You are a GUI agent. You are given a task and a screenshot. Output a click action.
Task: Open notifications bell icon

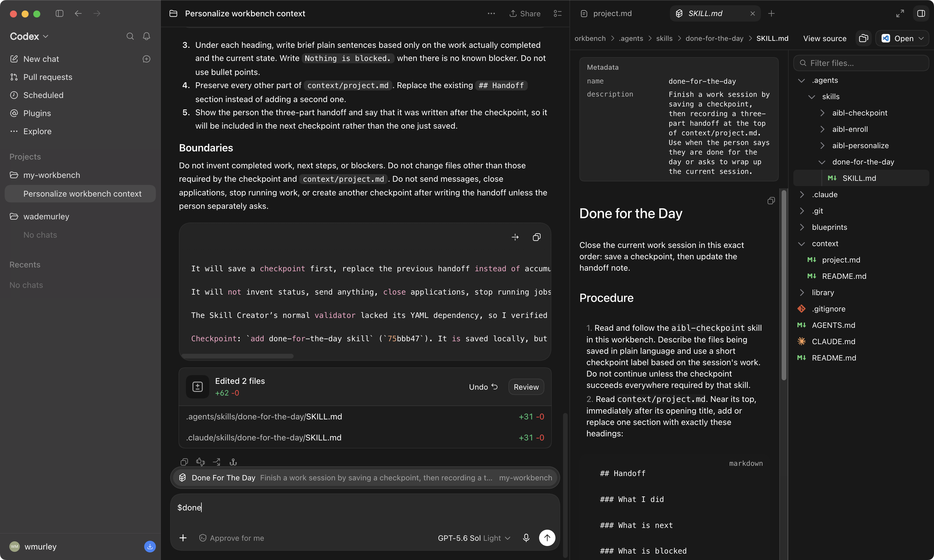coord(147,36)
